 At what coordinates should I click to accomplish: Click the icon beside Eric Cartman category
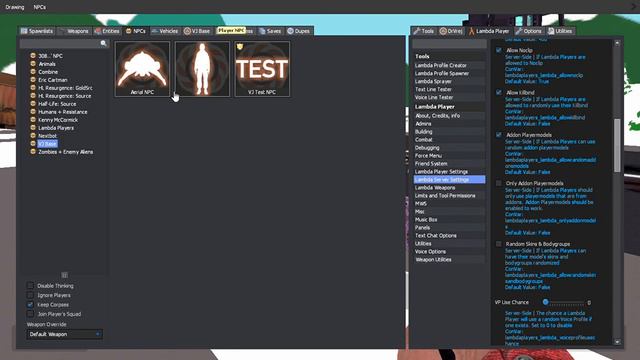point(33,80)
